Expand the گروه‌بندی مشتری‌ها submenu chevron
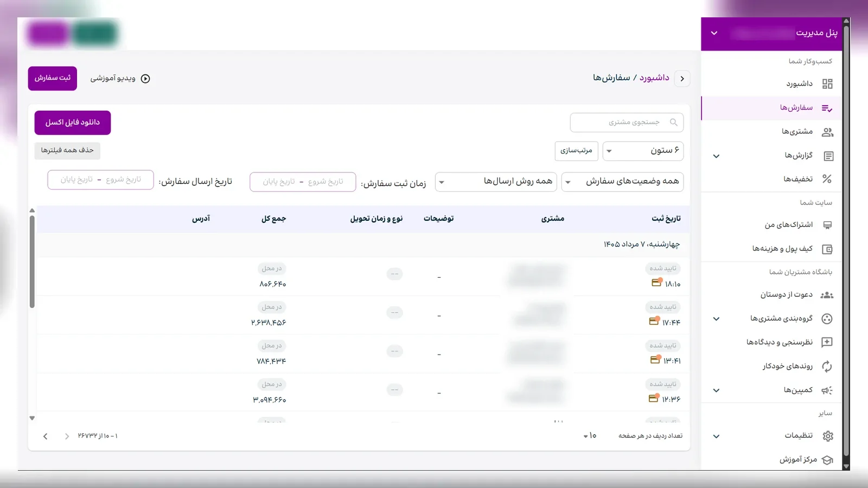The image size is (868, 488). (716, 319)
